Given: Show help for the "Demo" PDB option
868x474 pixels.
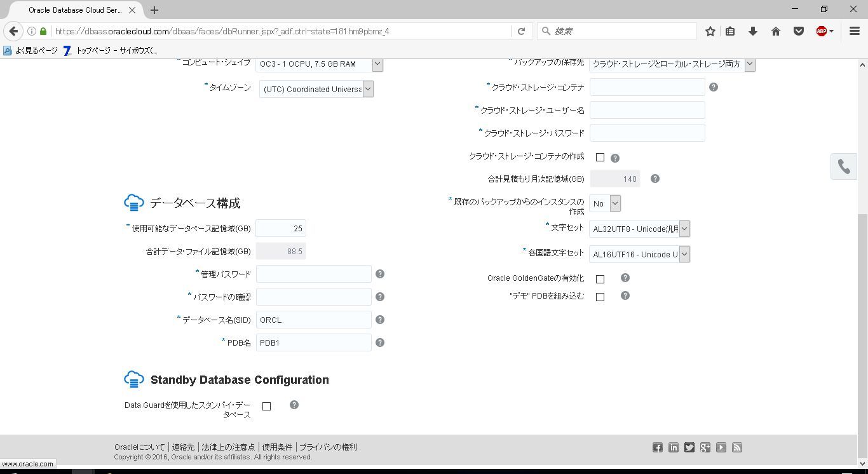Looking at the screenshot, I should [625, 295].
